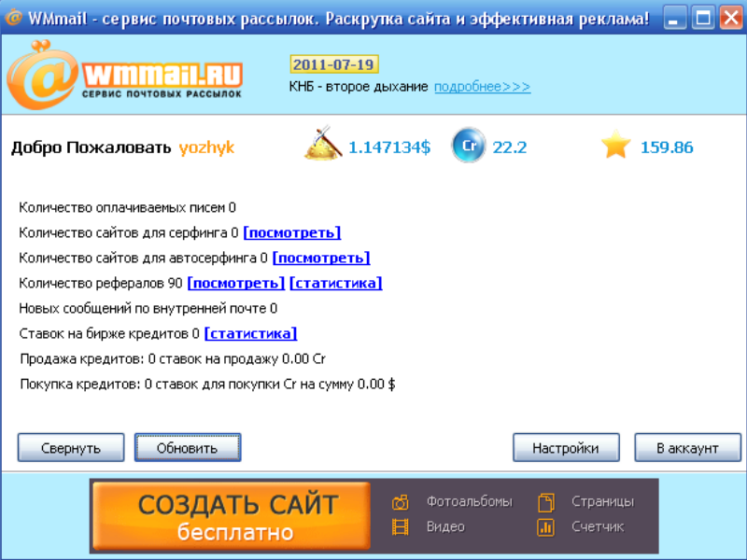Click the gold pile earnings icon

[323, 143]
